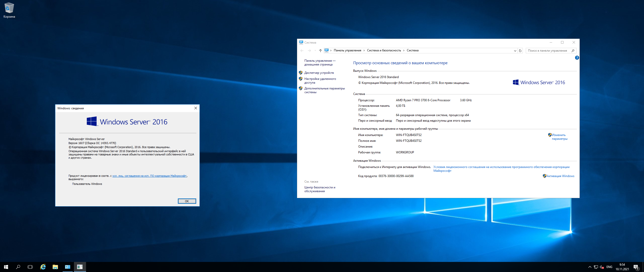Select Система и безопасность breadcrumb
644x272 pixels.
384,50
